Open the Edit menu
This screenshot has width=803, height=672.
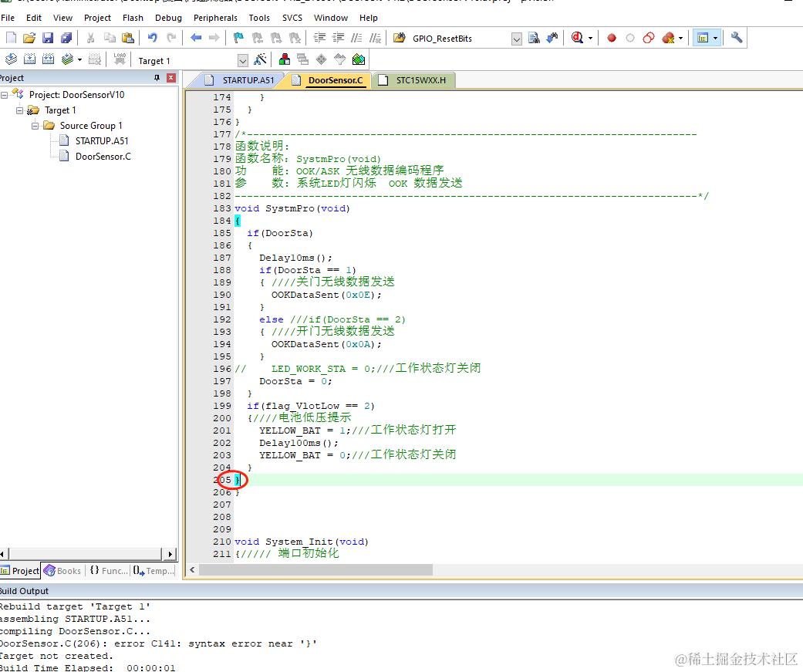pos(34,18)
